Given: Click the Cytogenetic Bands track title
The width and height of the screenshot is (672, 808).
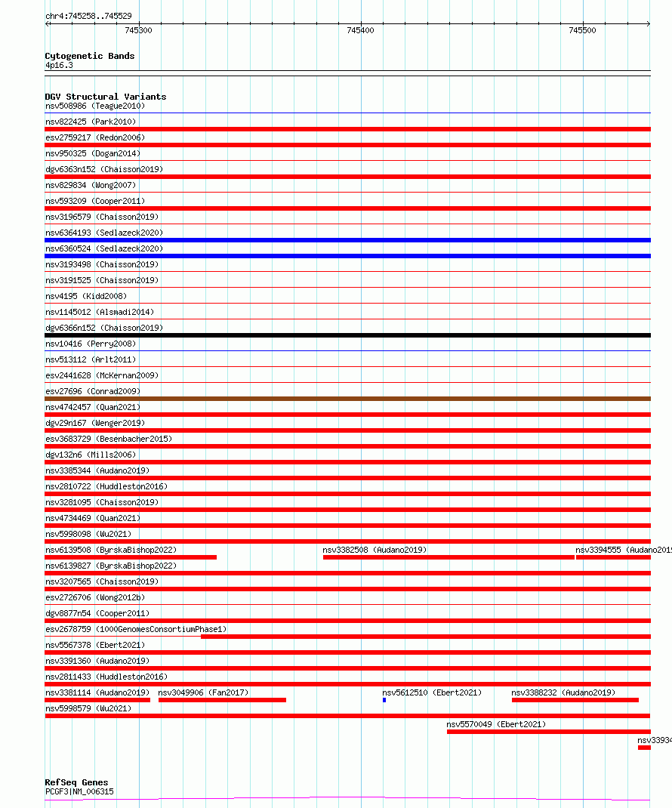Looking at the screenshot, I should click(x=90, y=56).
